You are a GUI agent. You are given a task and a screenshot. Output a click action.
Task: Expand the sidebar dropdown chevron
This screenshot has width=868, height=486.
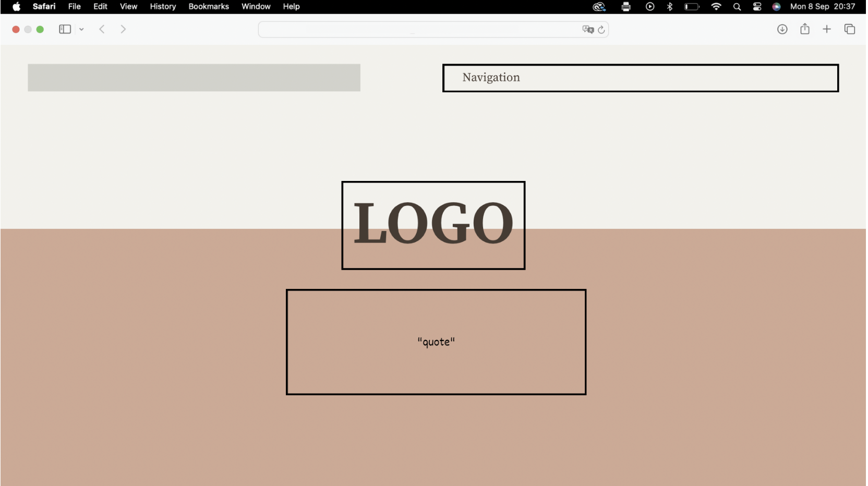pos(81,30)
